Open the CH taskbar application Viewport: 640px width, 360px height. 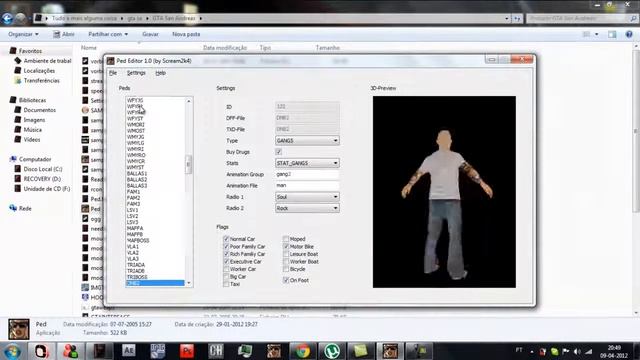[216, 351]
